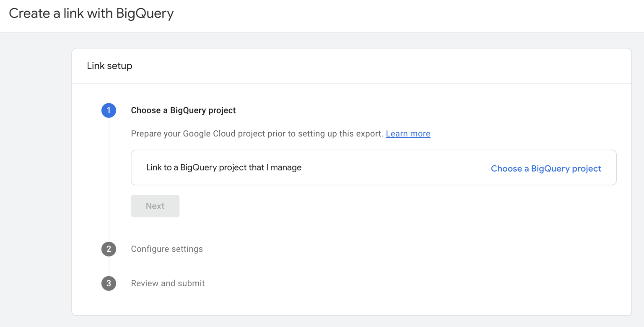Click the Link setup card header

point(109,66)
